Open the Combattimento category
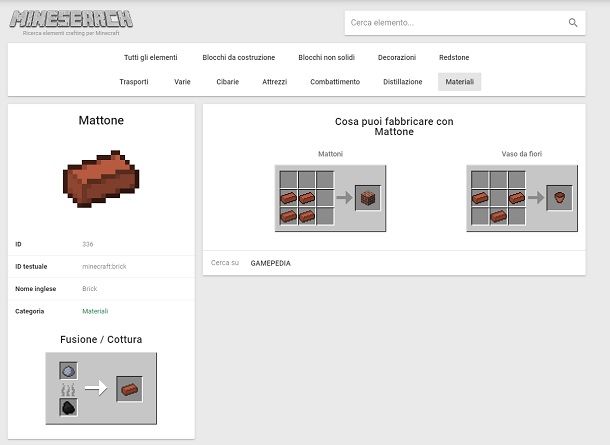 tap(335, 82)
